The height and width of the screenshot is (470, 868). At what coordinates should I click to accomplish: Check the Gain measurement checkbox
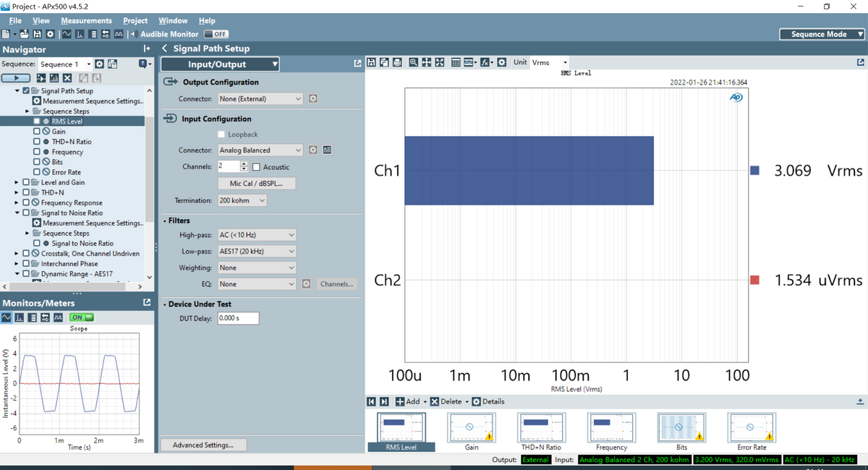pyautogui.click(x=37, y=132)
